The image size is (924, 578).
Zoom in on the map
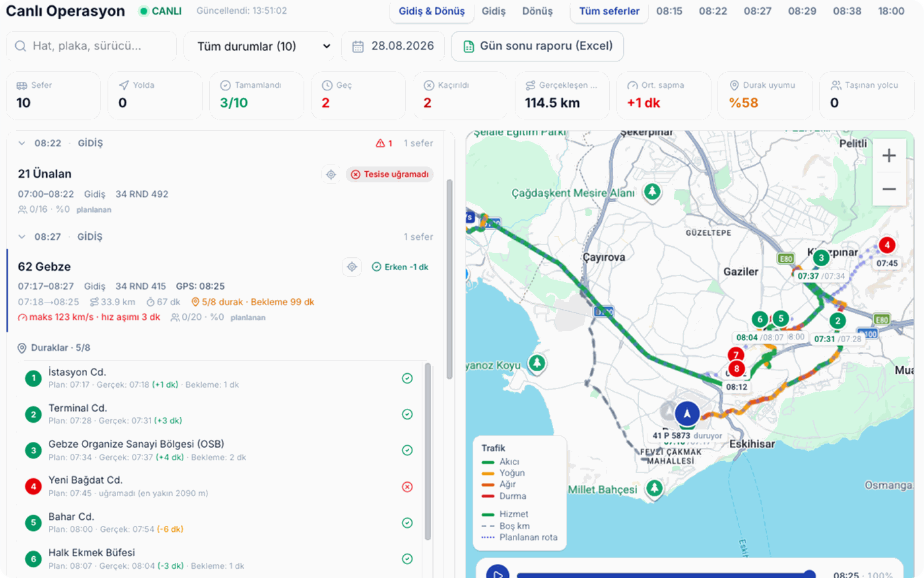click(889, 156)
